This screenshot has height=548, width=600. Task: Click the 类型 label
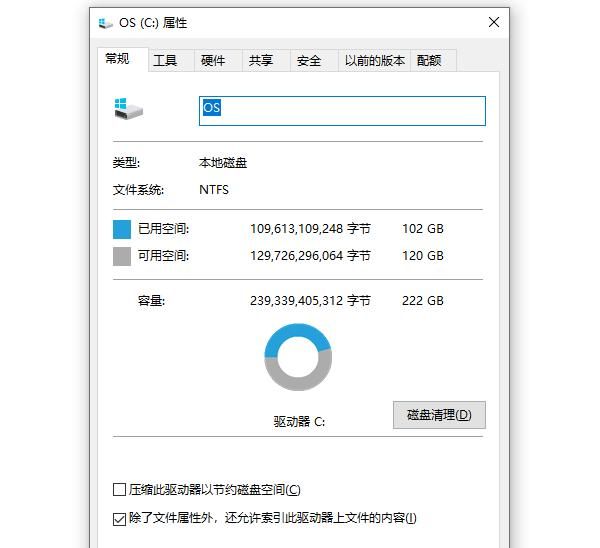tap(126, 163)
